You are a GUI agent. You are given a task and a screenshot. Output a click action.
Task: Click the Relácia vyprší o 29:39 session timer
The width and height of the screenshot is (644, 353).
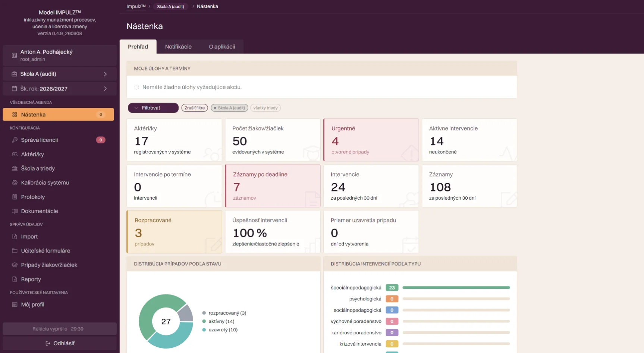tap(60, 329)
